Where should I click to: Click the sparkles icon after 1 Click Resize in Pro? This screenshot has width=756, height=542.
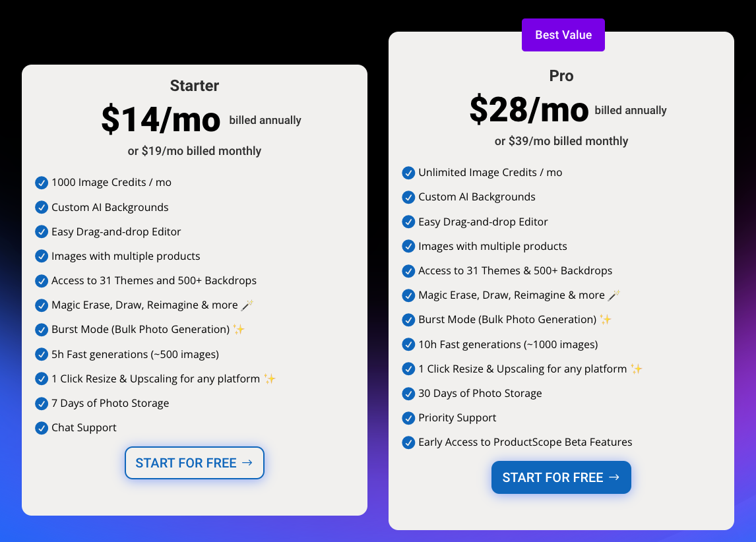coord(636,369)
